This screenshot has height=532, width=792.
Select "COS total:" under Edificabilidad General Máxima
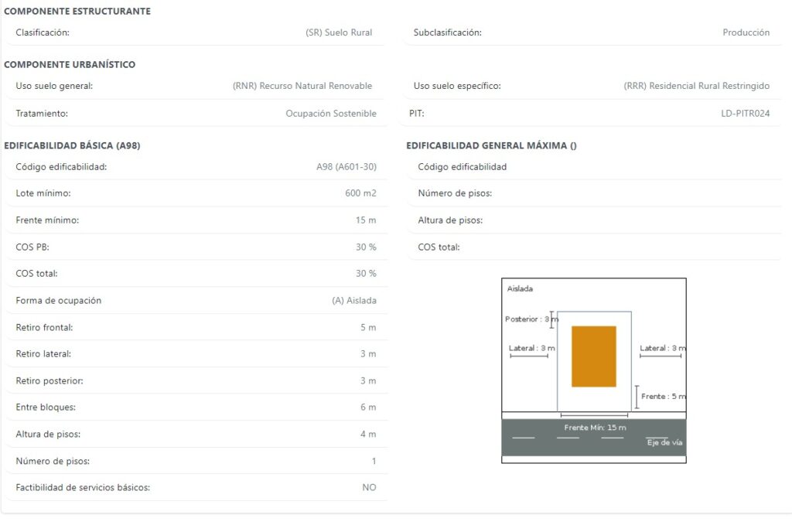point(439,247)
